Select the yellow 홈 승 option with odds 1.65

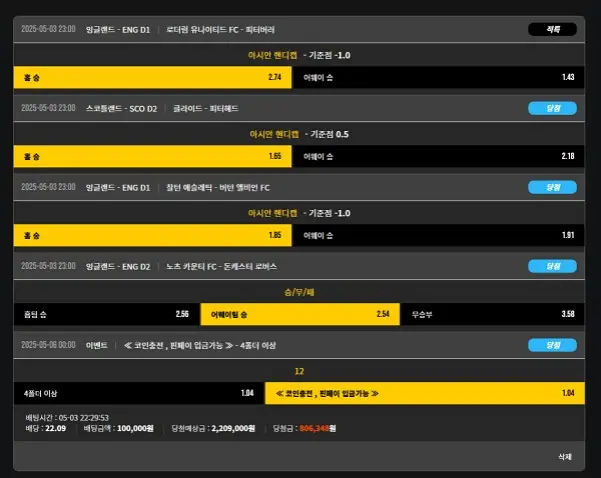click(152, 156)
